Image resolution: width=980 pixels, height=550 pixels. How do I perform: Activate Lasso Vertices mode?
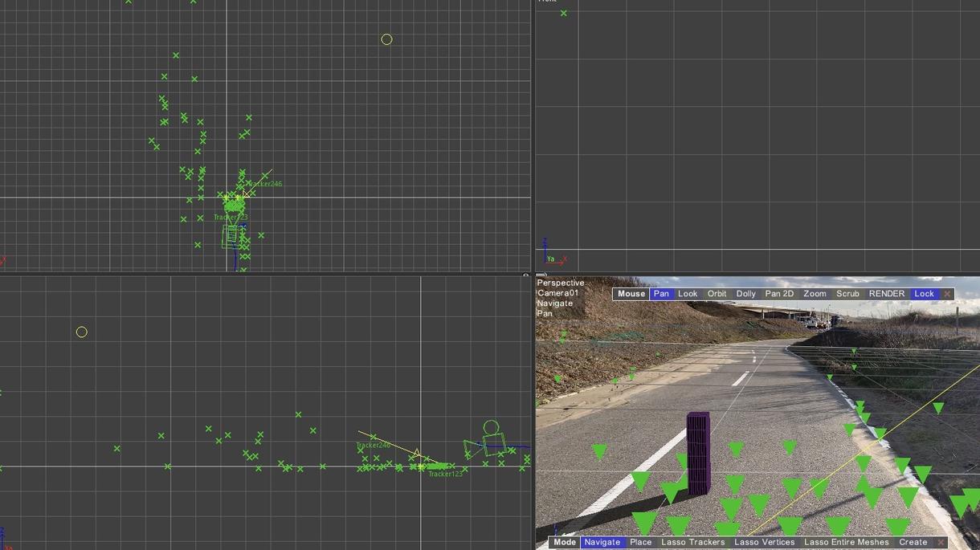tap(764, 543)
